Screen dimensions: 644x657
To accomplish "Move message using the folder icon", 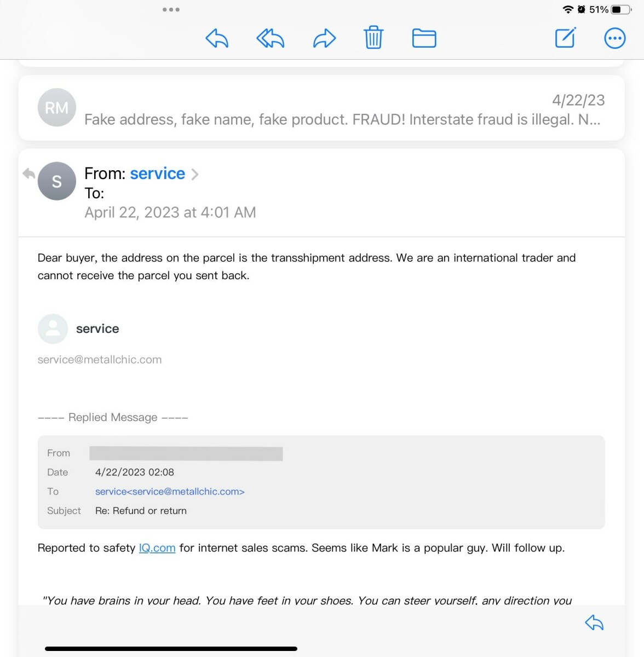I will tap(424, 38).
